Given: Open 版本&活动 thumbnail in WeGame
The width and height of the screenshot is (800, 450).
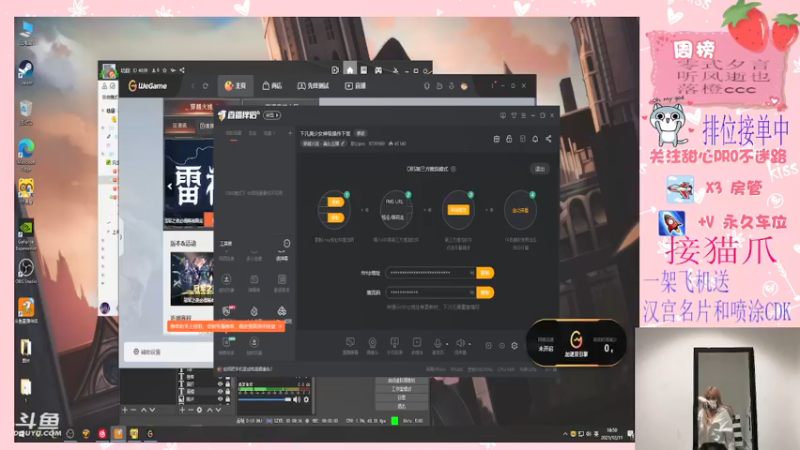Looking at the screenshot, I should click(x=192, y=279).
